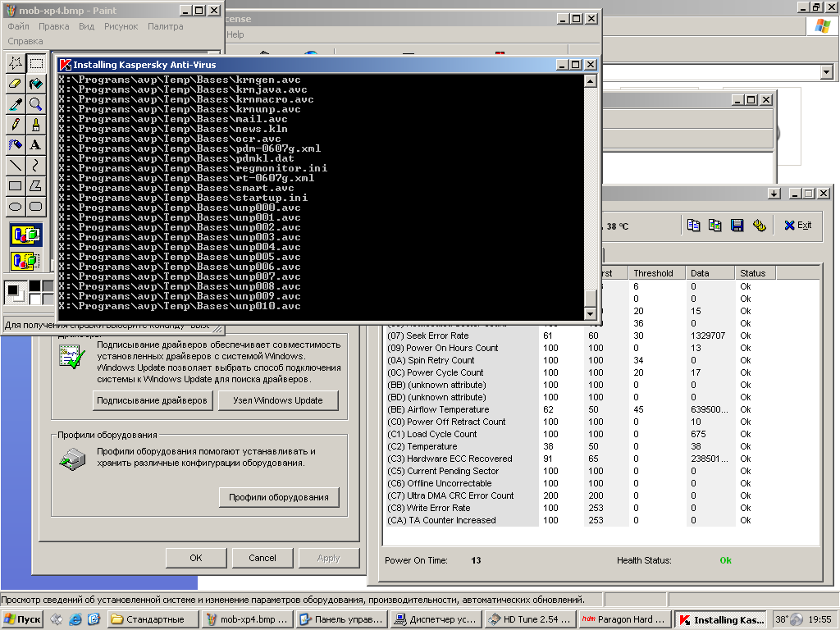This screenshot has width=840, height=630.
Task: Select the Magnifier tool in Paint
Action: click(36, 104)
